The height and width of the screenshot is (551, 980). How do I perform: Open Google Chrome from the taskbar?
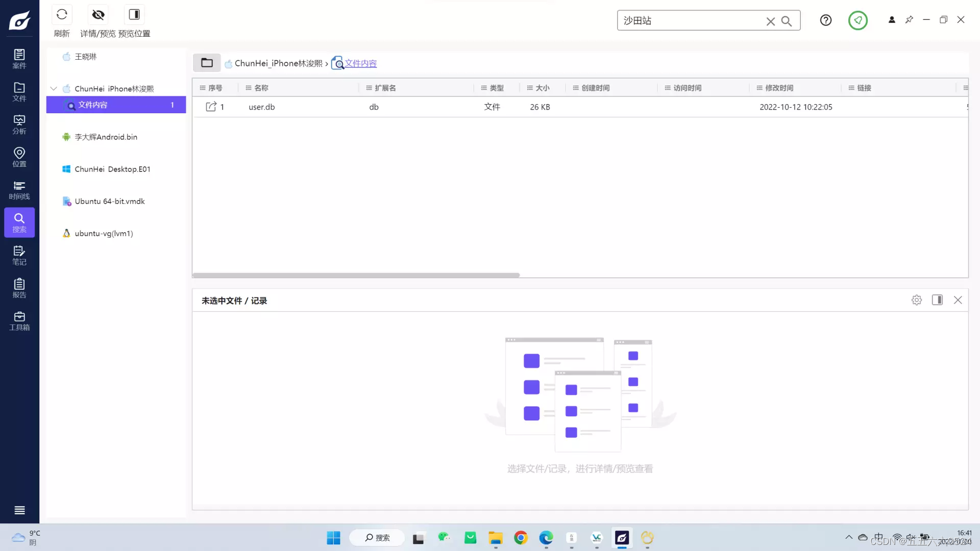point(521,538)
